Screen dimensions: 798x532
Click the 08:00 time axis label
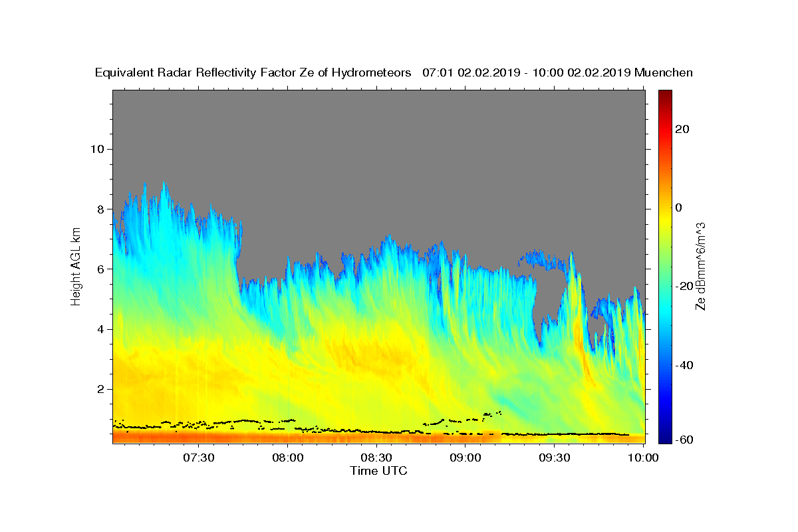click(x=288, y=458)
